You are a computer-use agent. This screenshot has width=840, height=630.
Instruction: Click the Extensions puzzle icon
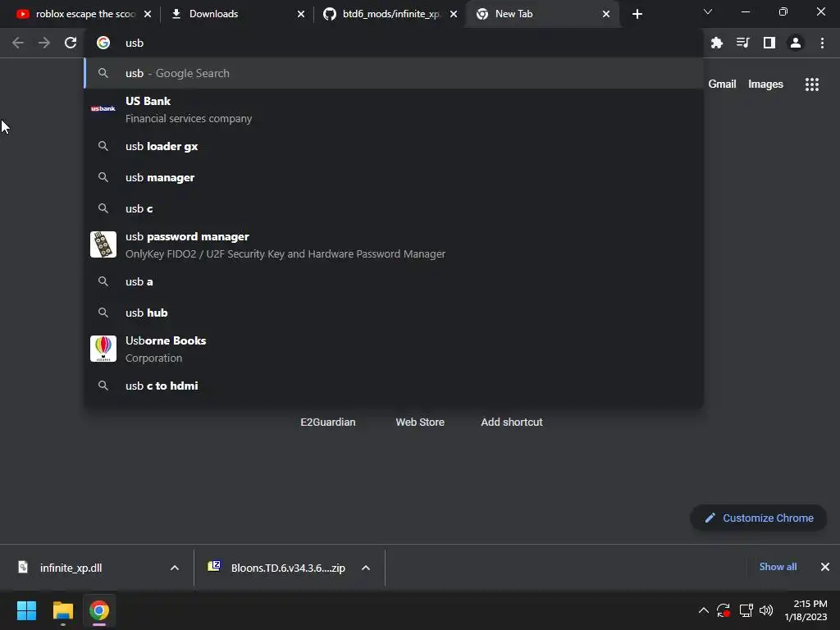tap(716, 43)
